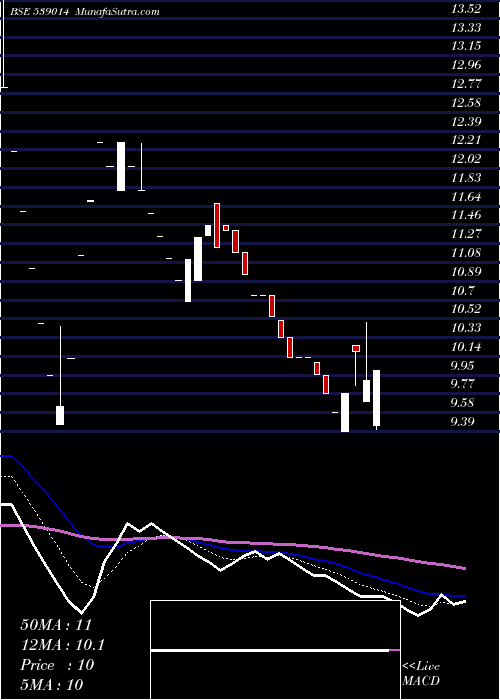Viewport: 500px width, 700px height.
Task: Click the 9.58 price axis label
Action: tap(462, 403)
